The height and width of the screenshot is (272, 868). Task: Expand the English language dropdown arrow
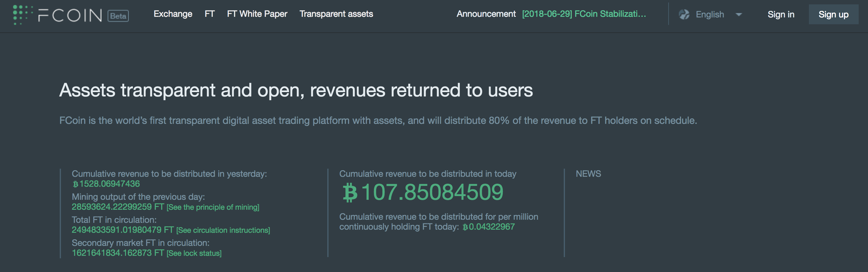[739, 15]
